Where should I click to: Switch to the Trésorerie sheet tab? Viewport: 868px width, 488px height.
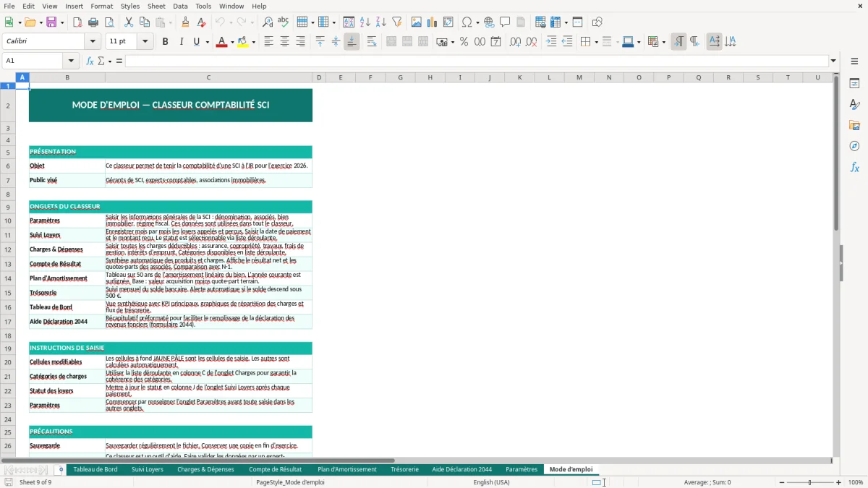(x=404, y=469)
